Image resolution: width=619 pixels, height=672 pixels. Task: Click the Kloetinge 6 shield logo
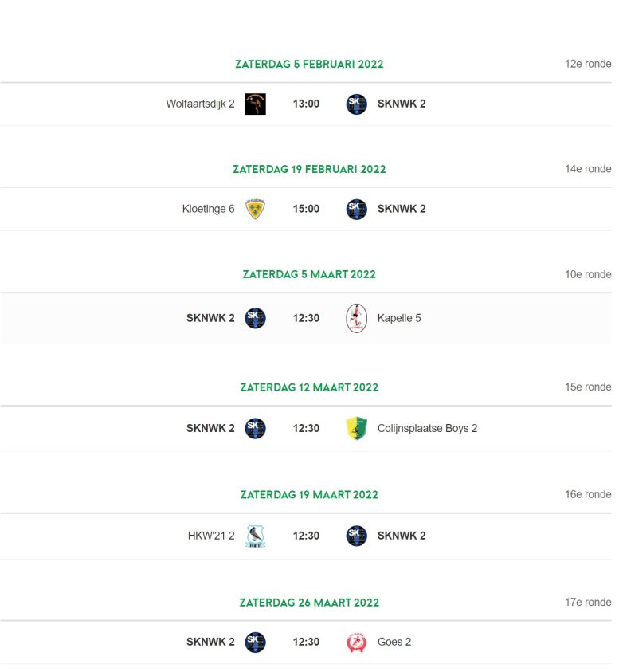pos(255,209)
